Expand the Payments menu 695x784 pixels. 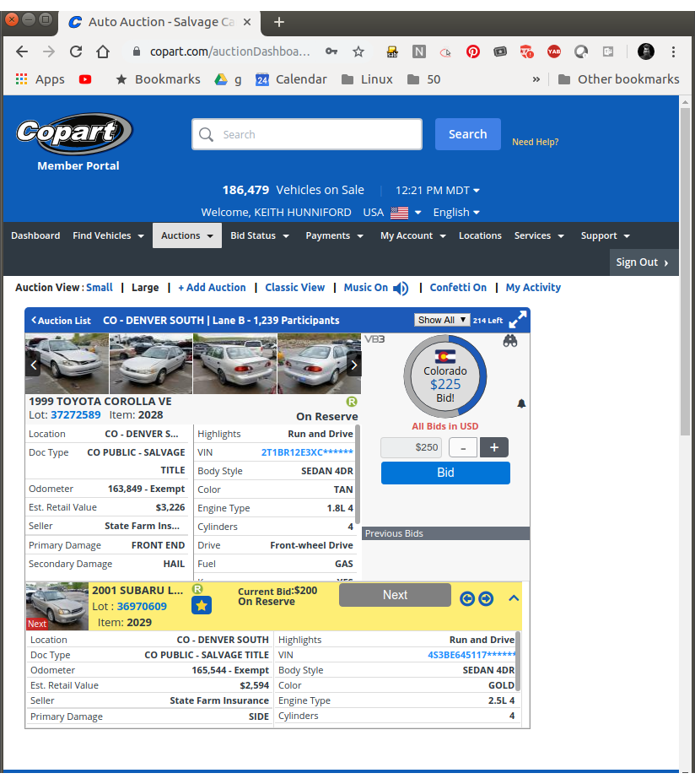[334, 235]
